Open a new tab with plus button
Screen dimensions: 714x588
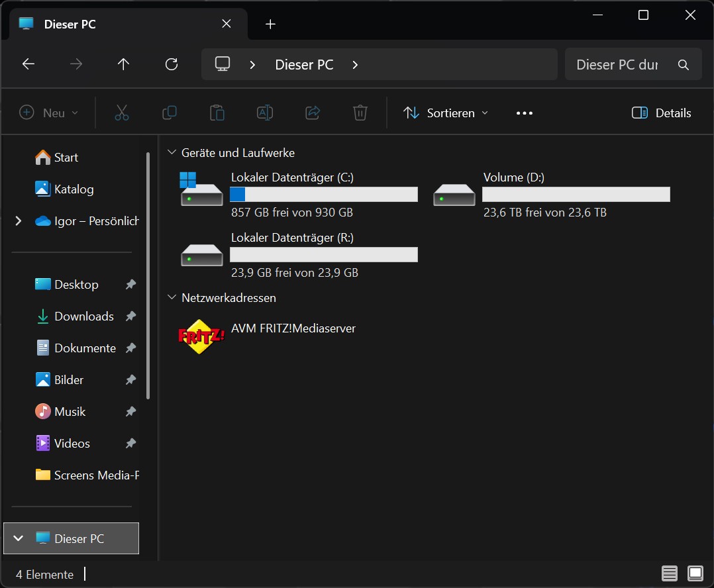(270, 24)
